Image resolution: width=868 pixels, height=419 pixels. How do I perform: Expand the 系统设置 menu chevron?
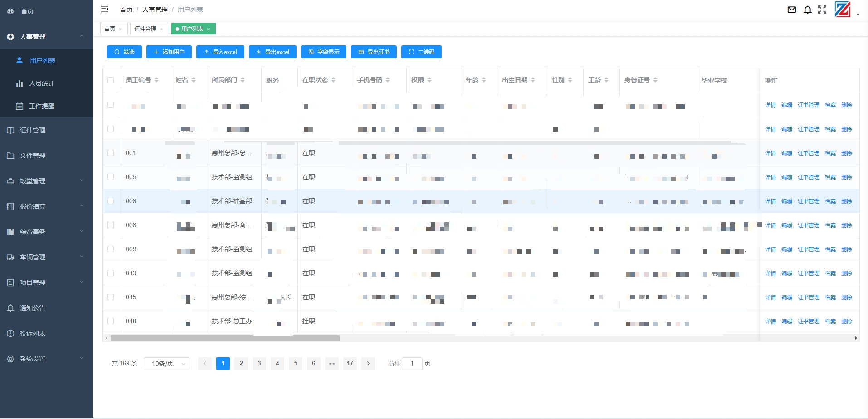[82, 358]
